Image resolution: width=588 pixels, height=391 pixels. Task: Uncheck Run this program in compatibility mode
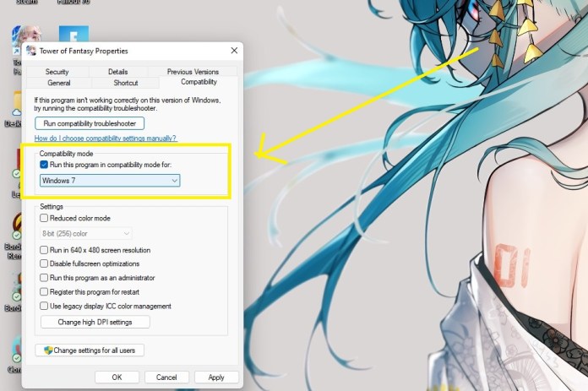point(44,165)
